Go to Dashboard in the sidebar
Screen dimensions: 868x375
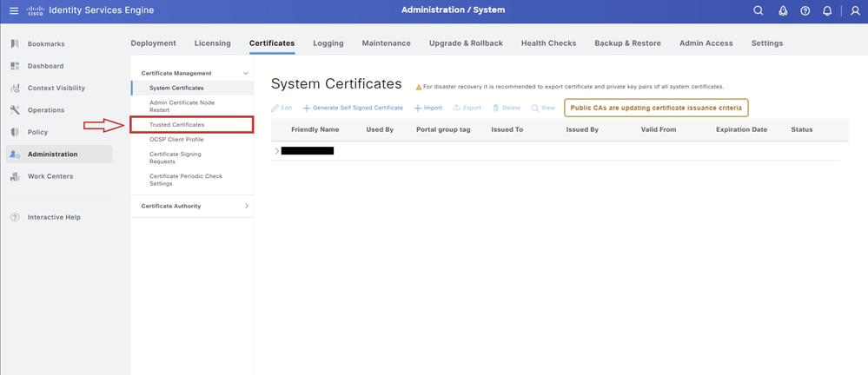point(45,66)
